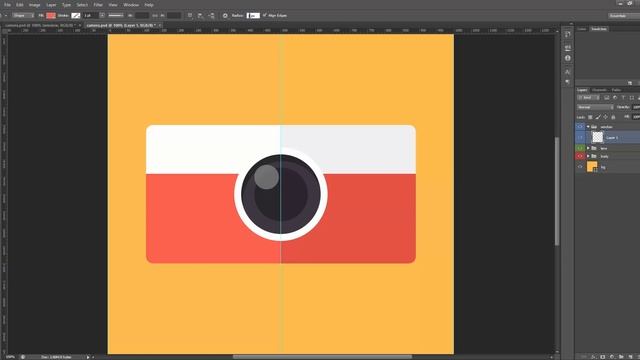Toggle visibility of the bg layer
This screenshot has height=360, width=640.
tap(580, 167)
